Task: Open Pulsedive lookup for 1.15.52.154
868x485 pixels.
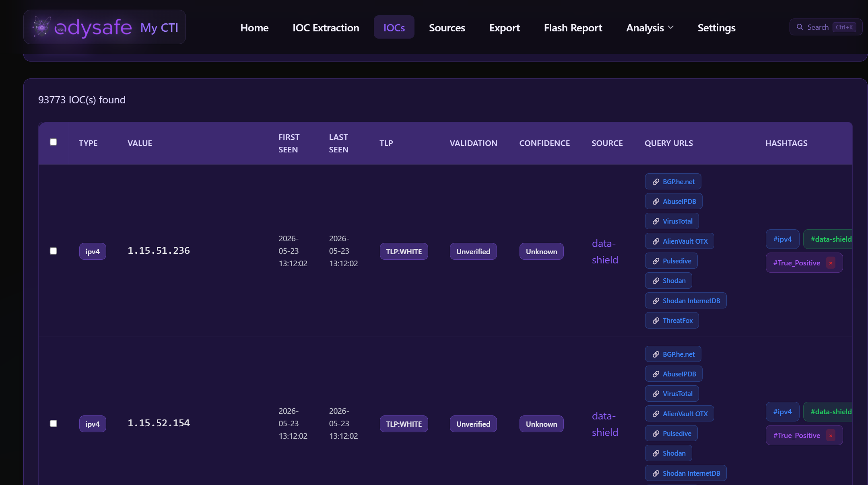Action: [671, 434]
